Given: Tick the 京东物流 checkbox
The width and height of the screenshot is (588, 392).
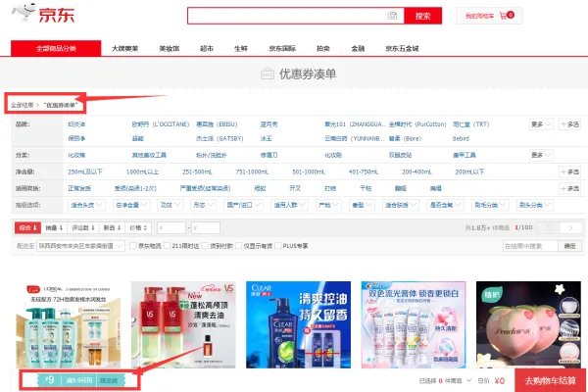Looking at the screenshot, I should coord(132,246).
